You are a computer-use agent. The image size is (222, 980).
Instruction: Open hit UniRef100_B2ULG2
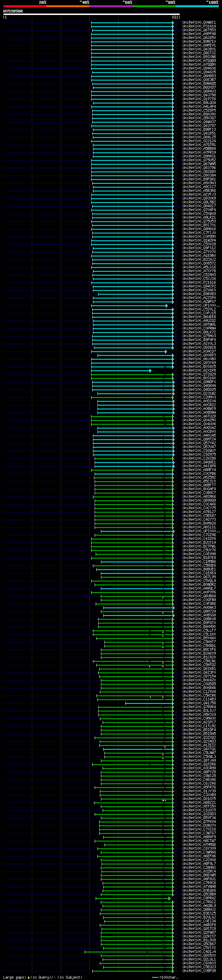tap(199, 917)
